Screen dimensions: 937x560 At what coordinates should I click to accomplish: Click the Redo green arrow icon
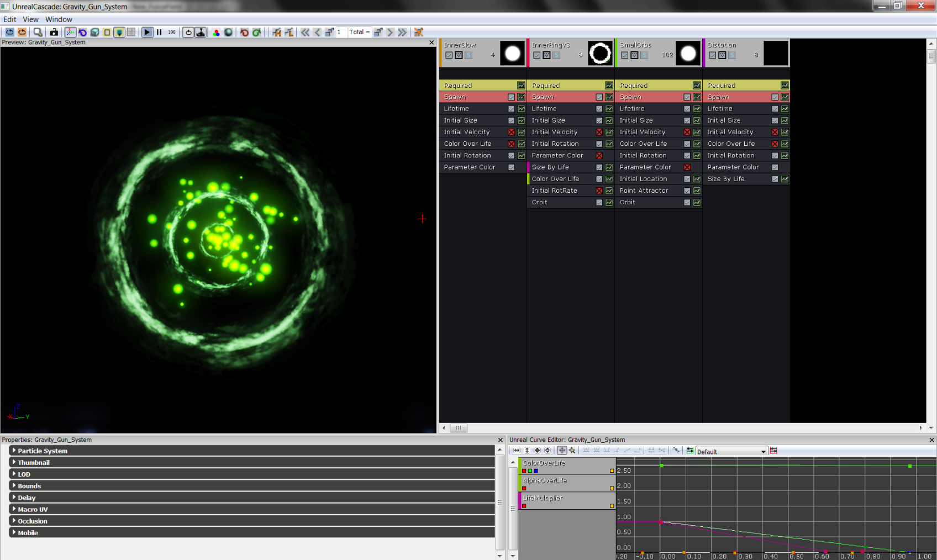pyautogui.click(x=256, y=33)
